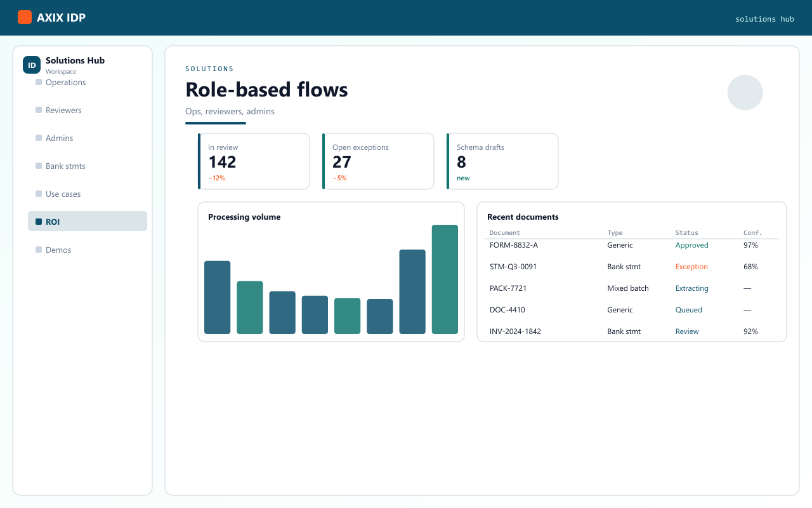The image size is (812, 508).
Task: Click the Role-based flows heading
Action: 266,90
